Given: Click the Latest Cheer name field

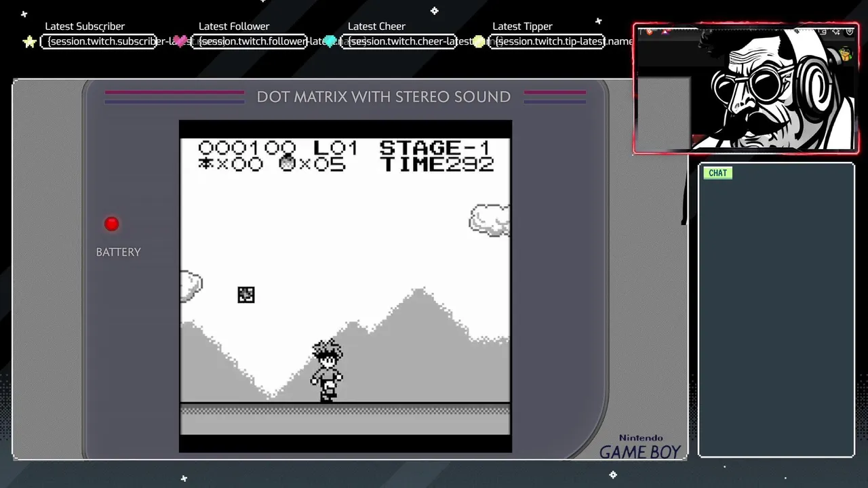Looking at the screenshot, I should point(399,41).
